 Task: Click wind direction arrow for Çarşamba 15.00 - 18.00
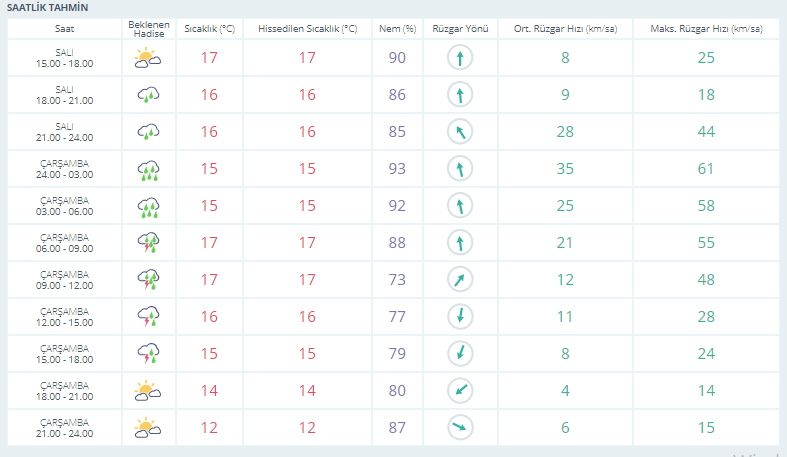coord(460,354)
